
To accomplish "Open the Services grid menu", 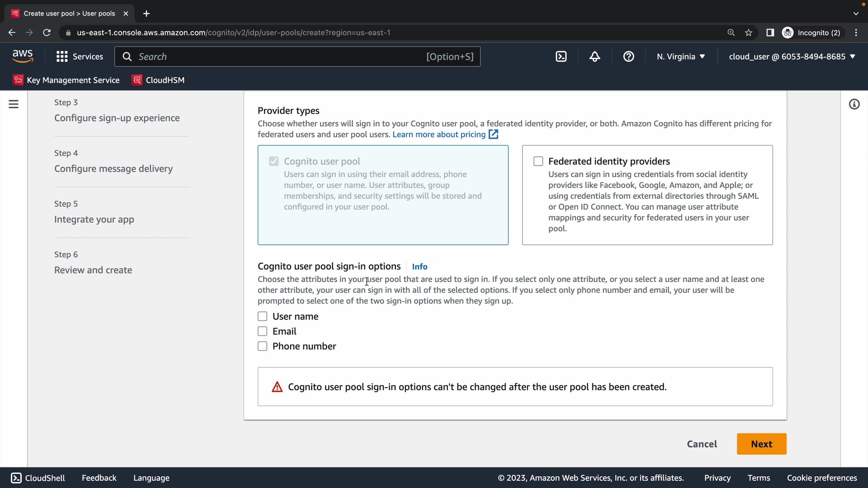I will (80, 56).
